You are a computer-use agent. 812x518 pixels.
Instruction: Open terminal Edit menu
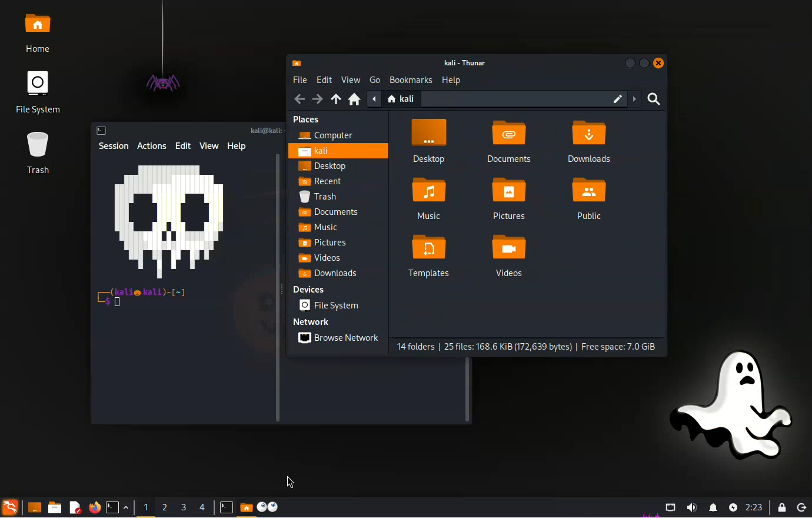[183, 146]
